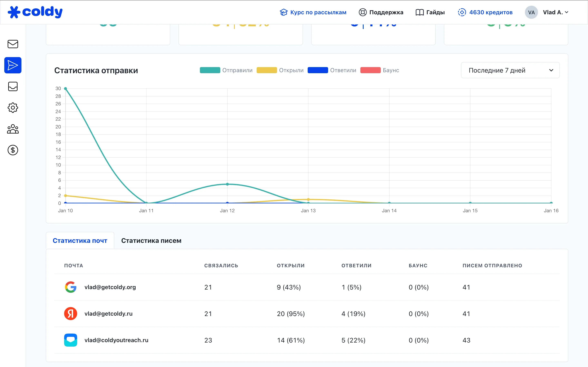Open Курс по рассылкам link

click(313, 12)
